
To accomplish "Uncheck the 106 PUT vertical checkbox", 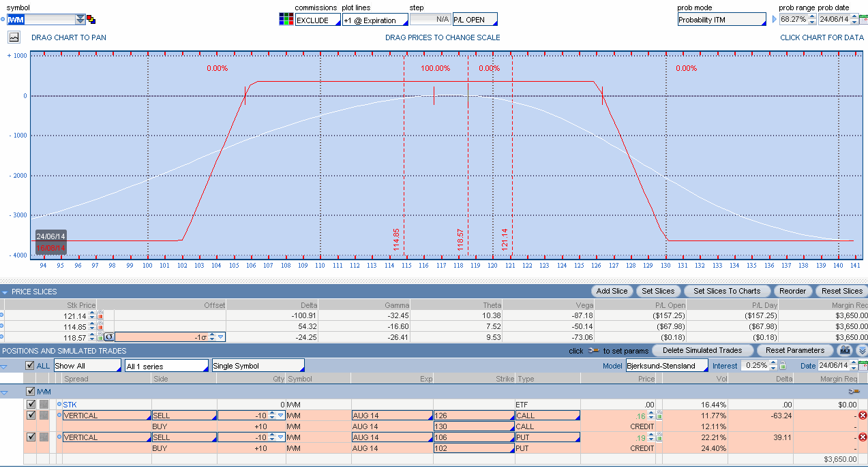I will [x=30, y=437].
